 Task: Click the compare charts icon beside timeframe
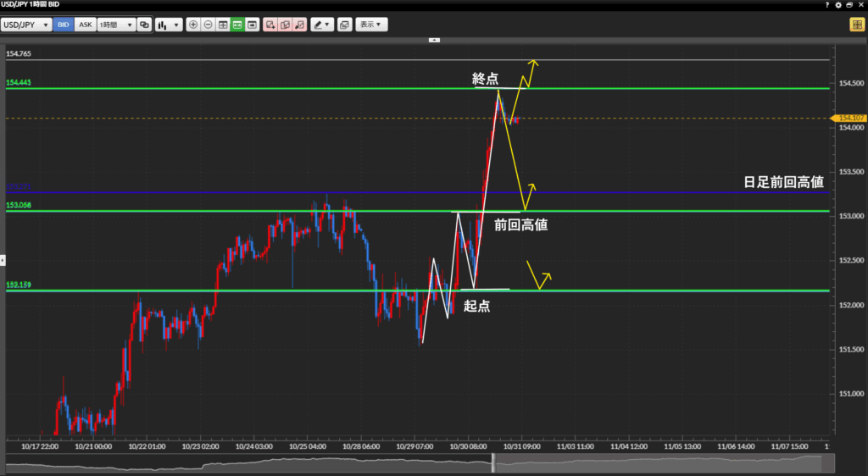click(145, 25)
